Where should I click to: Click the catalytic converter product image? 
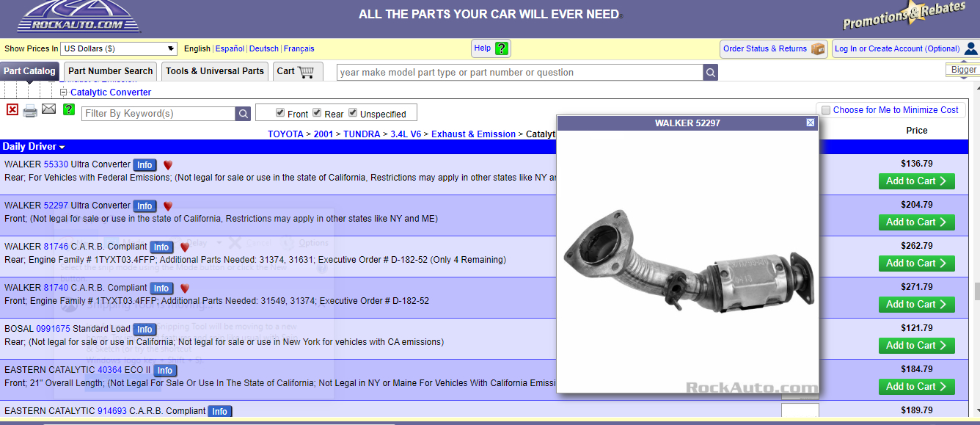[x=688, y=261]
